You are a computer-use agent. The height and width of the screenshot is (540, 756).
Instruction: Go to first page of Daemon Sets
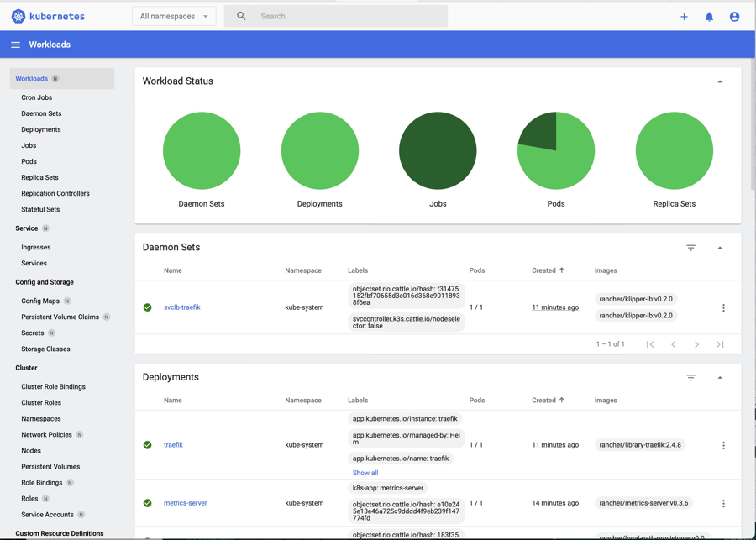pos(650,344)
